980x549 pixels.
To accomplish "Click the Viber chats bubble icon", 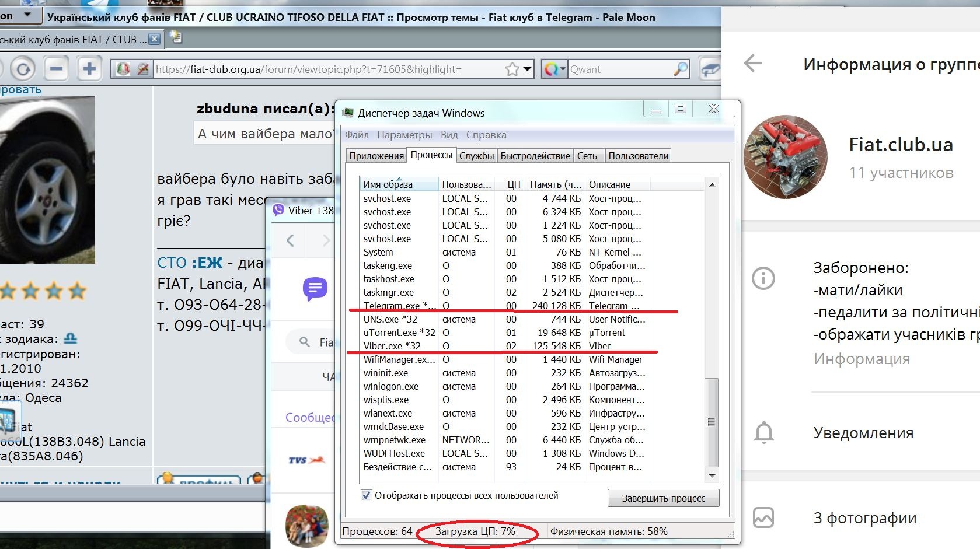I will (x=315, y=288).
